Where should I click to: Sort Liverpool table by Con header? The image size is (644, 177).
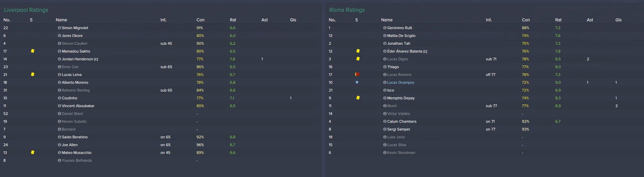click(x=200, y=20)
